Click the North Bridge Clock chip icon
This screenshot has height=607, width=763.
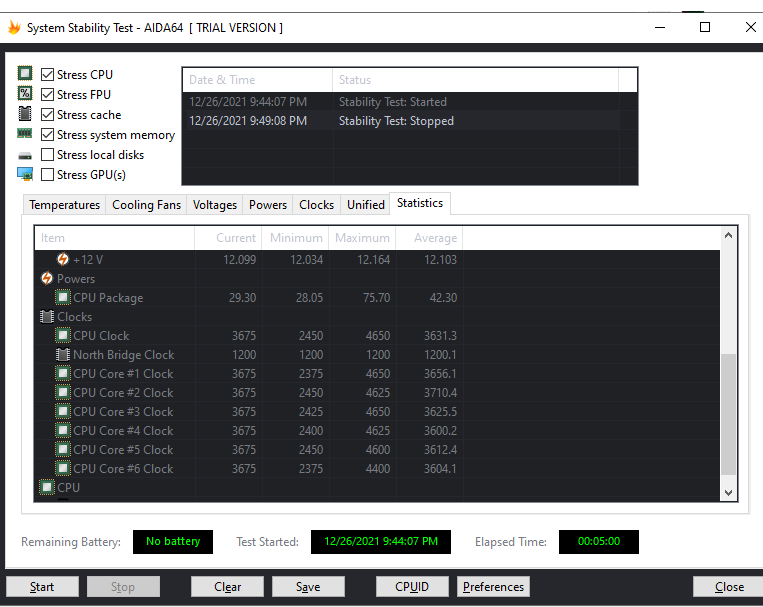coord(63,354)
